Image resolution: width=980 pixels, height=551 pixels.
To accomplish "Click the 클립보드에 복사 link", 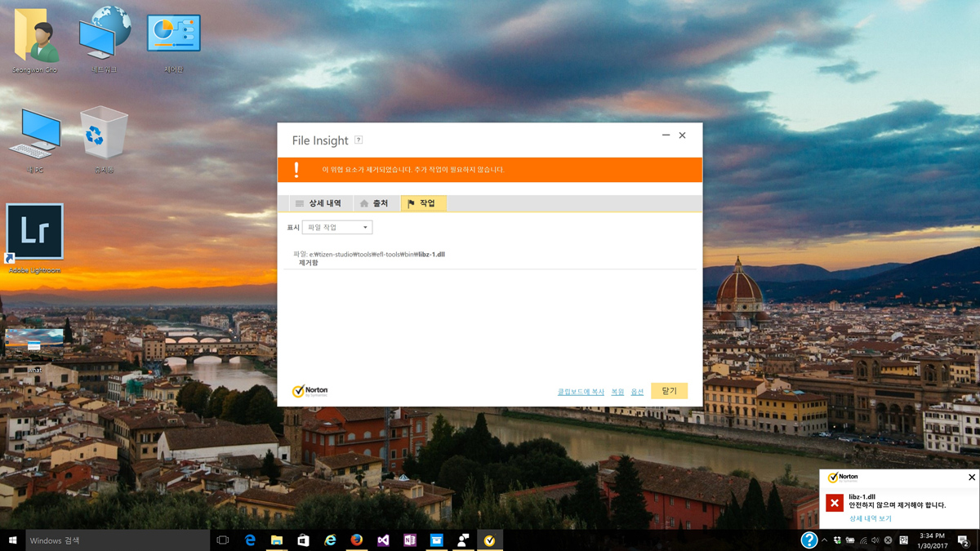I will [x=581, y=392].
